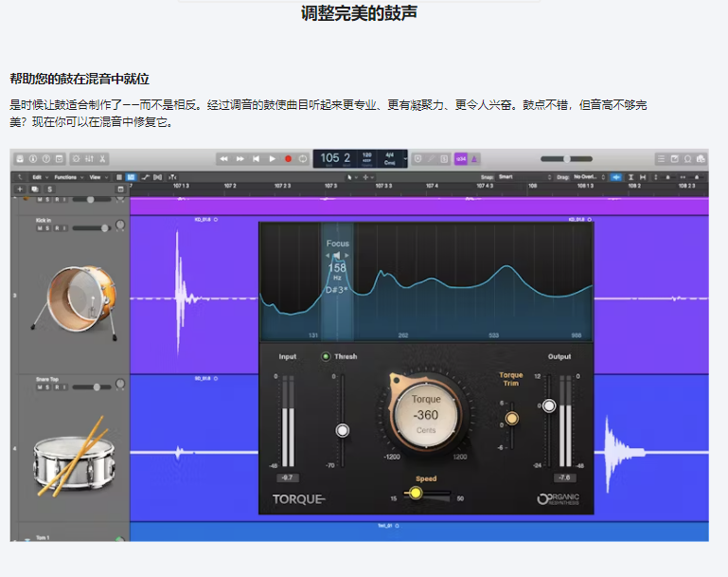Screen dimensions: 728x577
Task: Click the Rewind transport button
Action: (x=223, y=159)
